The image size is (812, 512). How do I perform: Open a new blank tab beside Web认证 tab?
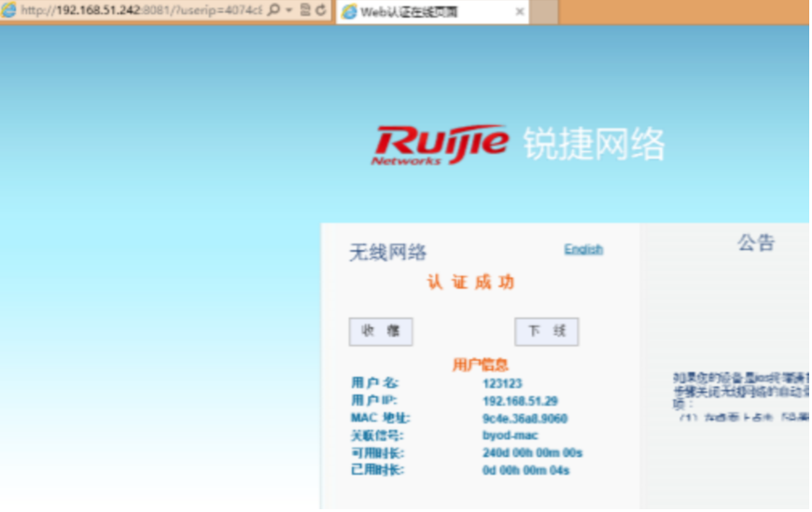click(543, 12)
